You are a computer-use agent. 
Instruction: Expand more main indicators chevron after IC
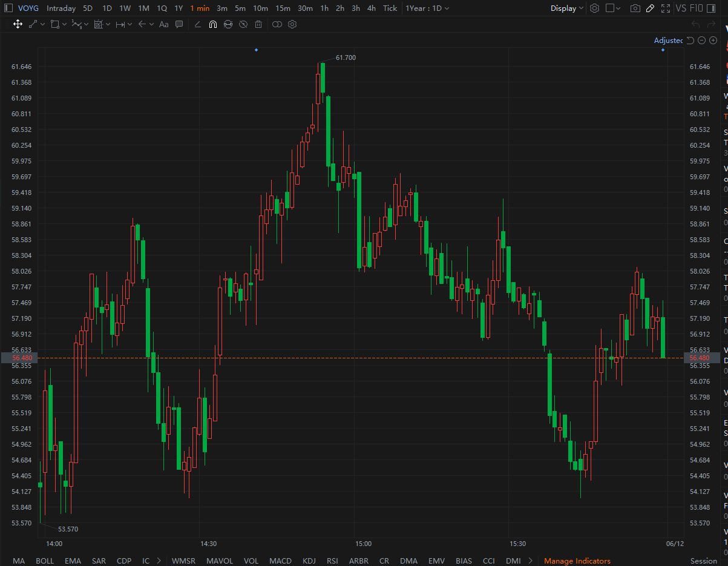[x=159, y=561]
